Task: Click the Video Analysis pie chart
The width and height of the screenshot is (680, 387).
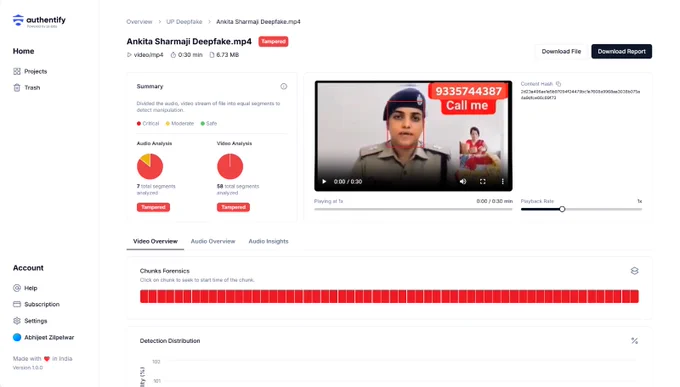Action: pos(230,166)
